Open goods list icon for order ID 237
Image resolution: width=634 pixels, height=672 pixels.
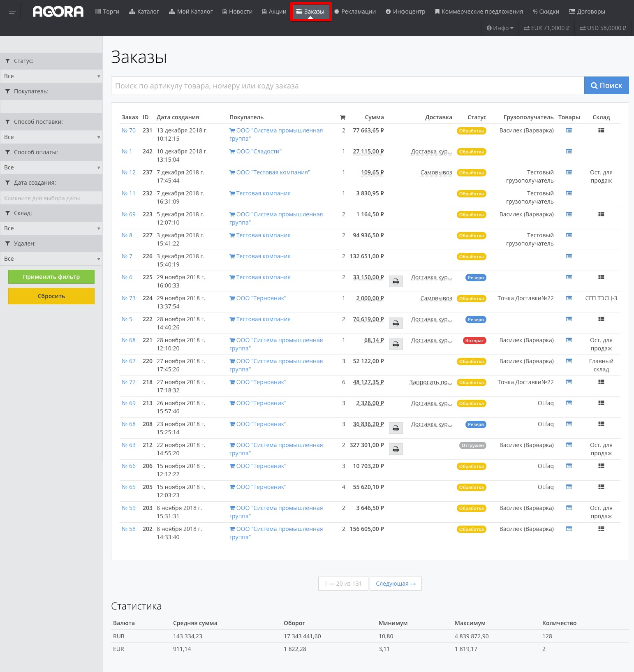click(x=569, y=172)
